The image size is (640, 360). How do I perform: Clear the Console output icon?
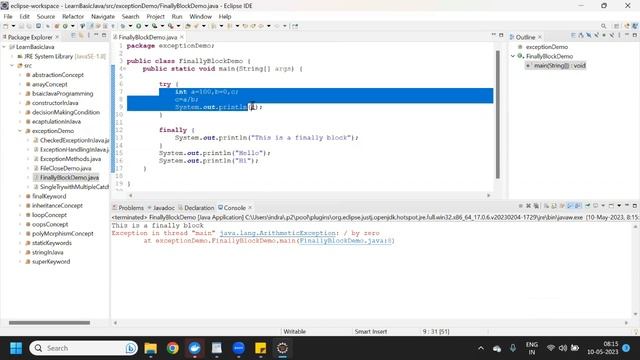pyautogui.click(x=546, y=206)
